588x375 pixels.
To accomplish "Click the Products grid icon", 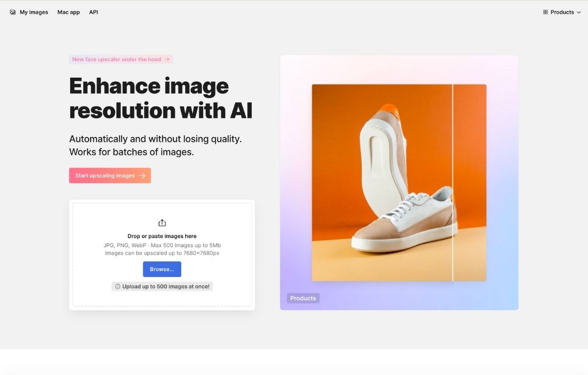I will coord(545,12).
